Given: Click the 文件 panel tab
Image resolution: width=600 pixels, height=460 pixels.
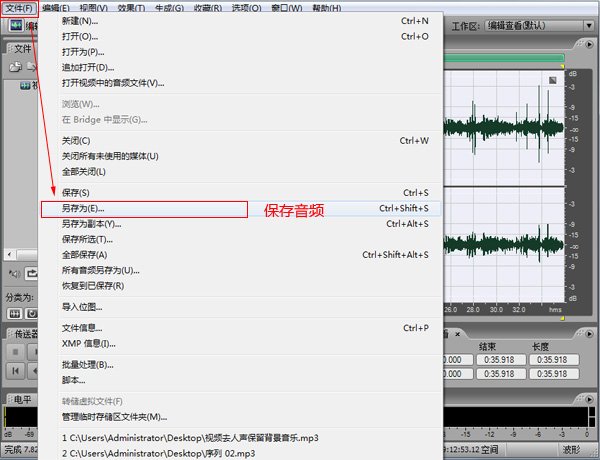Looking at the screenshot, I should [x=22, y=49].
